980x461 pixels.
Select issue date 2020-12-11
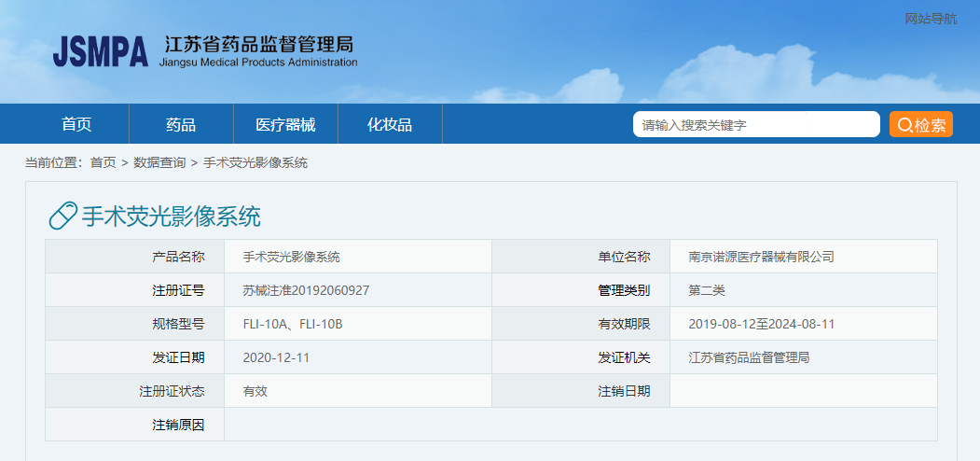(x=276, y=358)
